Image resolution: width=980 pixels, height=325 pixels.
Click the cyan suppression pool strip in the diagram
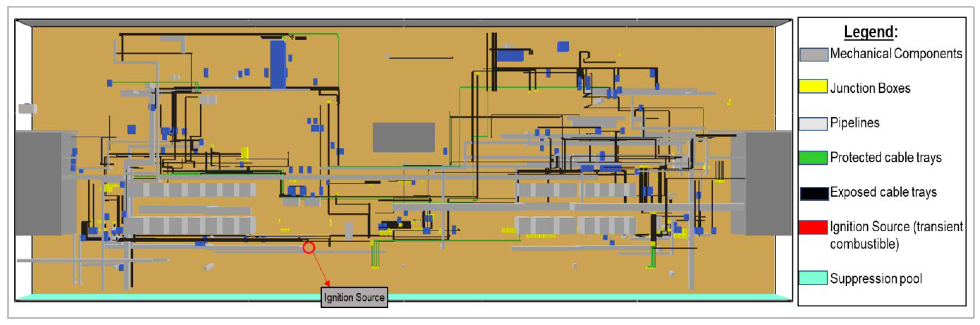(x=403, y=297)
